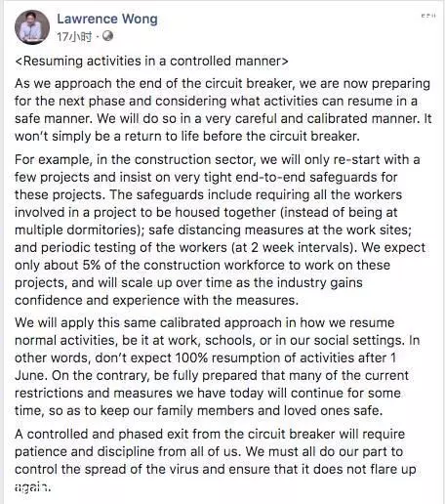Click the heading 'Resuming activities in a controlled manner'

pyautogui.click(x=151, y=61)
